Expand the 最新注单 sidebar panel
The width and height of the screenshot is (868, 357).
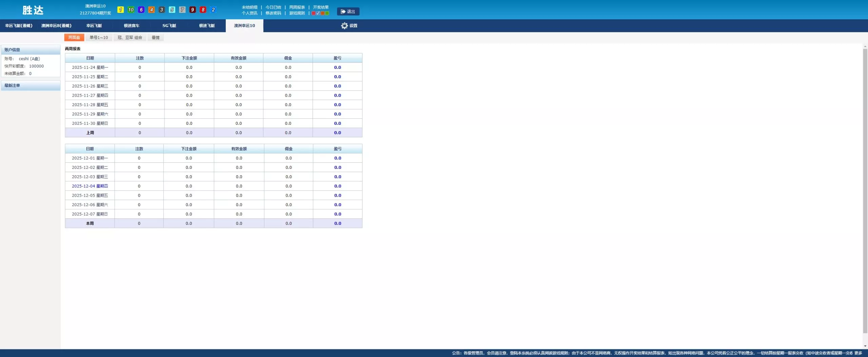[x=31, y=85]
